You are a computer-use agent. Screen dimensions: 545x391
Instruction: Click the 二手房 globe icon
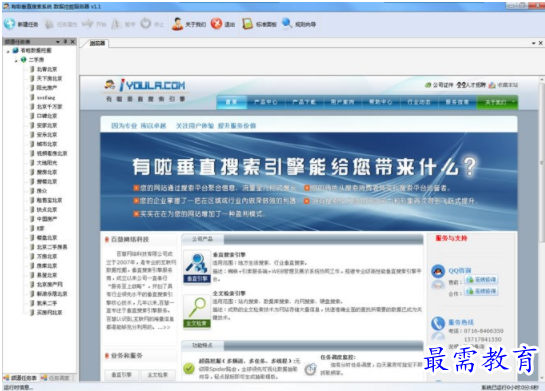point(24,60)
